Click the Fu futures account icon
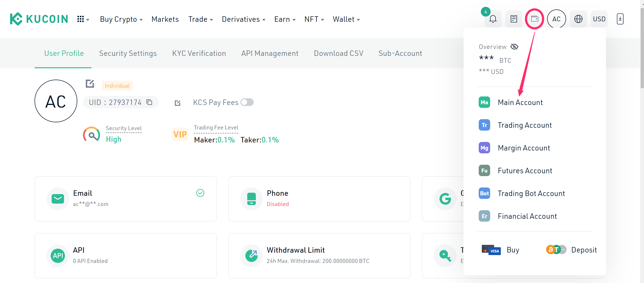Screen dimensions: 644x283 (484, 170)
